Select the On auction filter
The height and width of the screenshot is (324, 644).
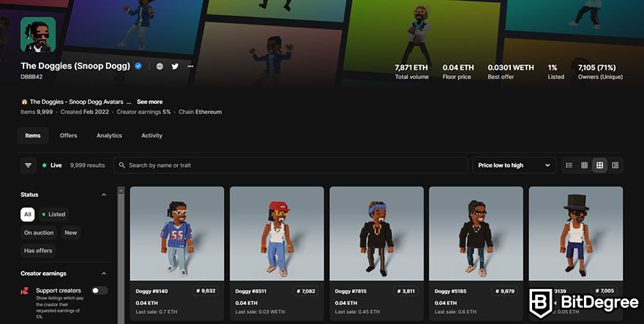point(39,233)
